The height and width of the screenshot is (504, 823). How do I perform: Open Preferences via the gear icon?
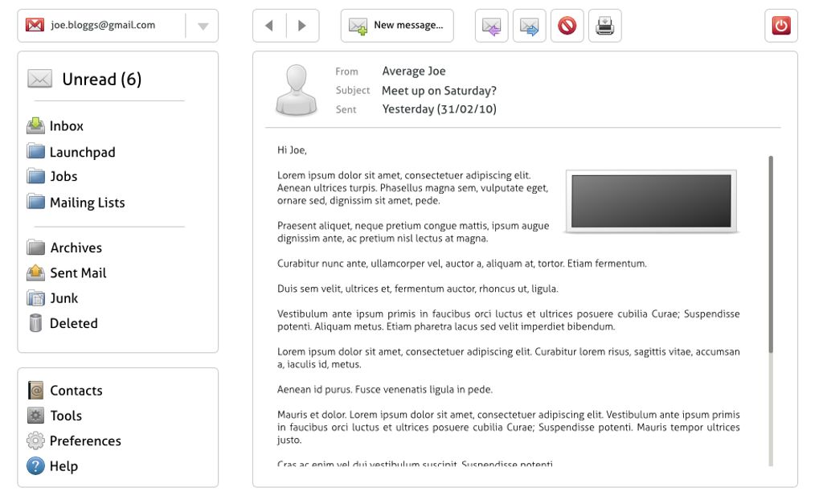(x=34, y=440)
